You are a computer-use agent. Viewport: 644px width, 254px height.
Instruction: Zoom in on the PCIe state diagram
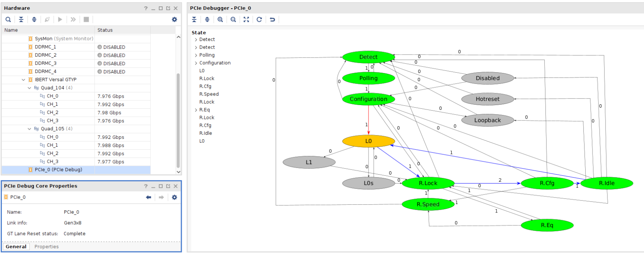pyautogui.click(x=220, y=20)
